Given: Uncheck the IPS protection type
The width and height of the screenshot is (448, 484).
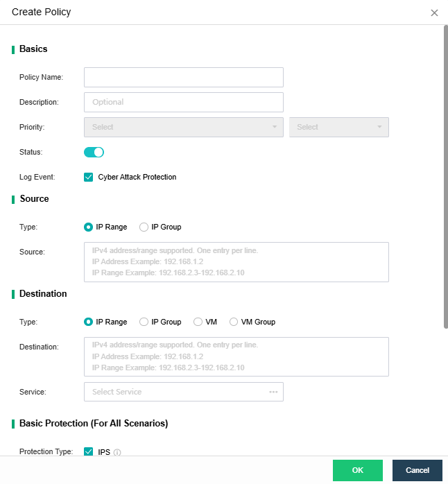Looking at the screenshot, I should click(88, 452).
